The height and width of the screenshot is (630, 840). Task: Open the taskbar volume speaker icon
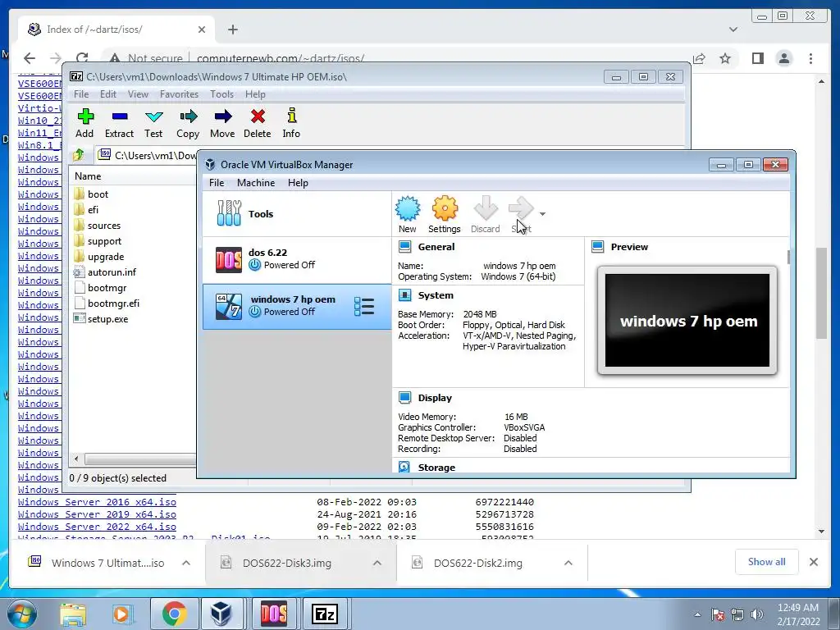(757, 614)
